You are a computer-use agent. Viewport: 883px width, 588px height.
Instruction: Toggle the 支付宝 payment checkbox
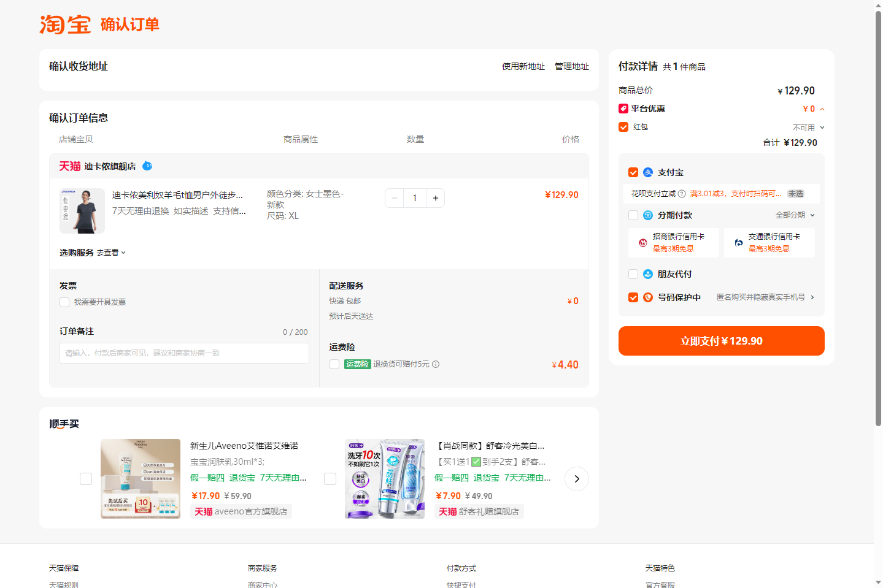tap(633, 172)
